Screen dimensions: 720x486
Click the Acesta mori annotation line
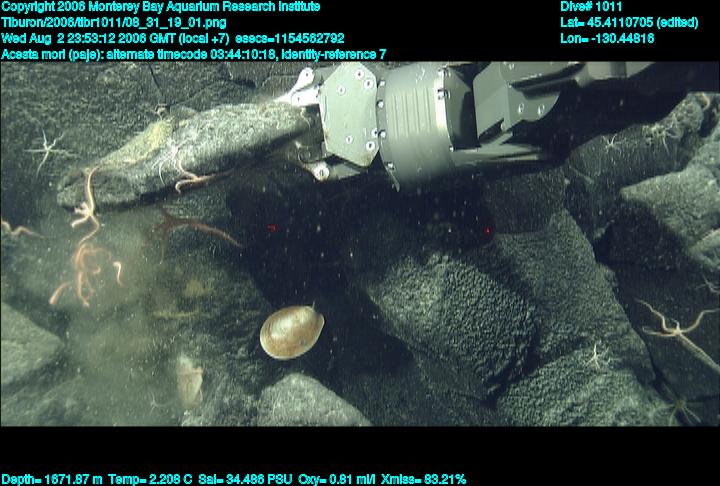click(x=195, y=54)
